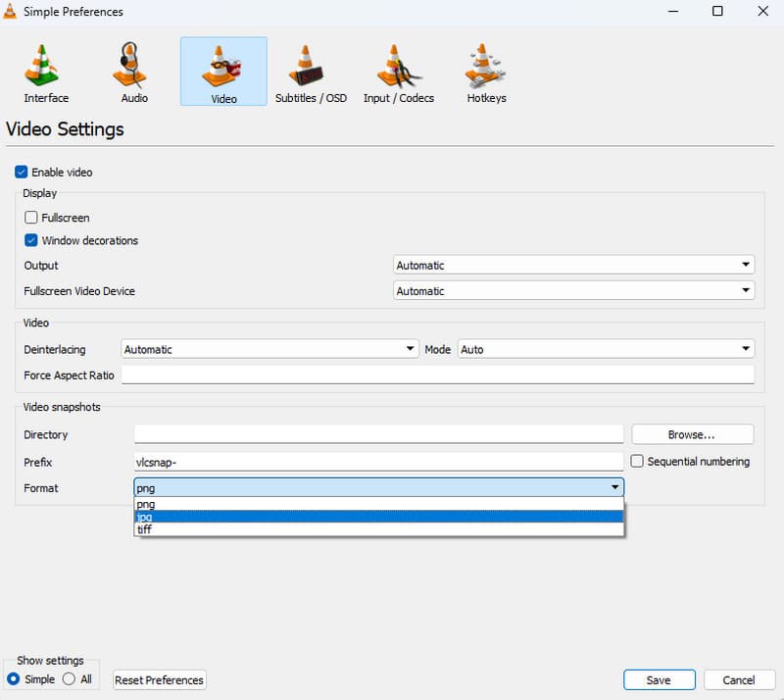Choose tiff from the Format list
The width and height of the screenshot is (784, 700).
pyautogui.click(x=378, y=529)
